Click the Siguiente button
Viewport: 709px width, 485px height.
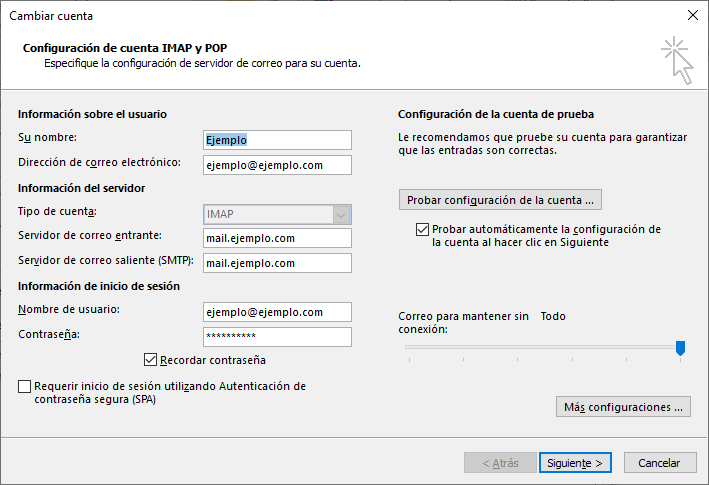tap(575, 463)
